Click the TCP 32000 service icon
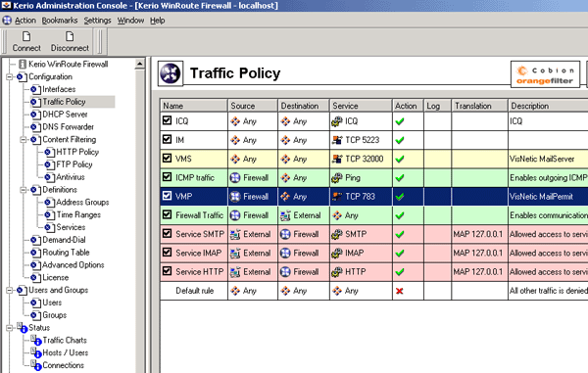Screen dimensions: 588x373 (x=337, y=159)
